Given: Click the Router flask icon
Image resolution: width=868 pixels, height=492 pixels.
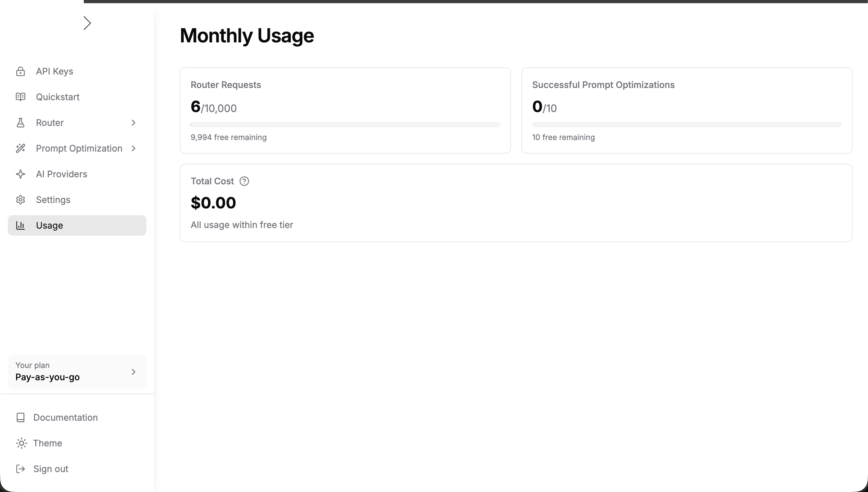Looking at the screenshot, I should click(21, 123).
